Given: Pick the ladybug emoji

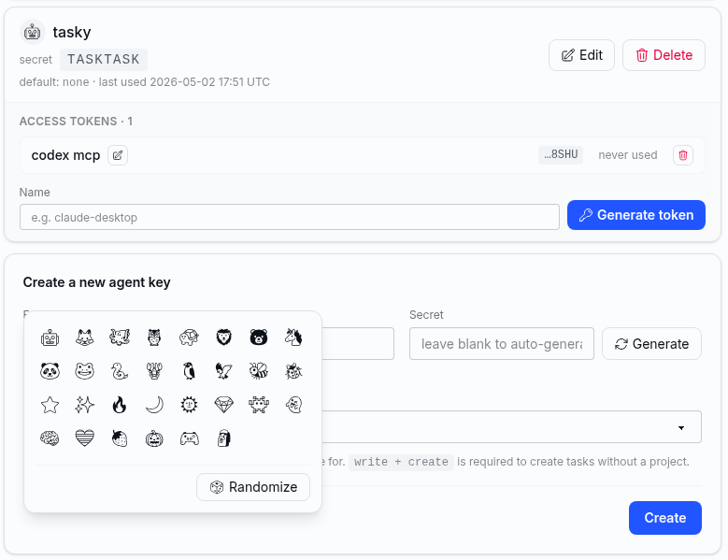Looking at the screenshot, I should click(x=293, y=371).
